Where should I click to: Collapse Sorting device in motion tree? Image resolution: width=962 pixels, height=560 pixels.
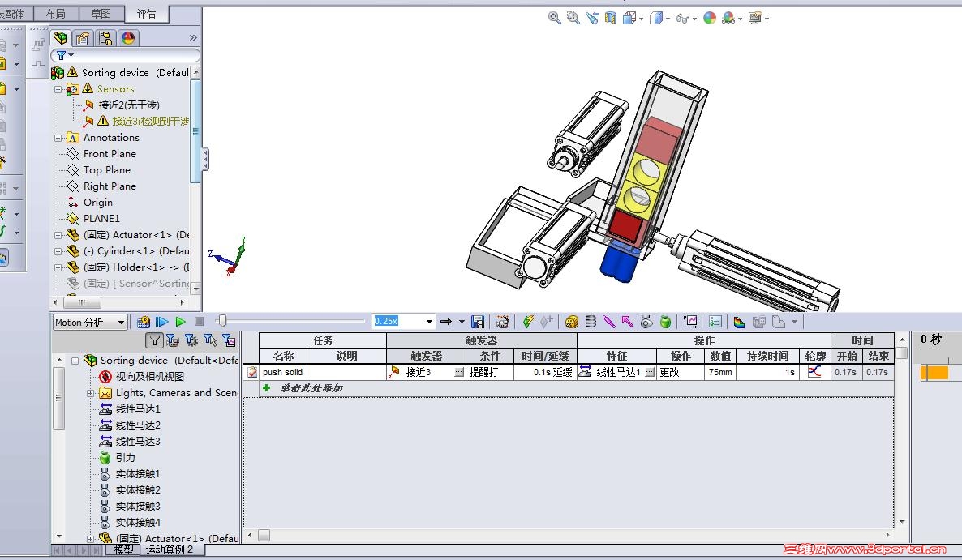(x=75, y=361)
